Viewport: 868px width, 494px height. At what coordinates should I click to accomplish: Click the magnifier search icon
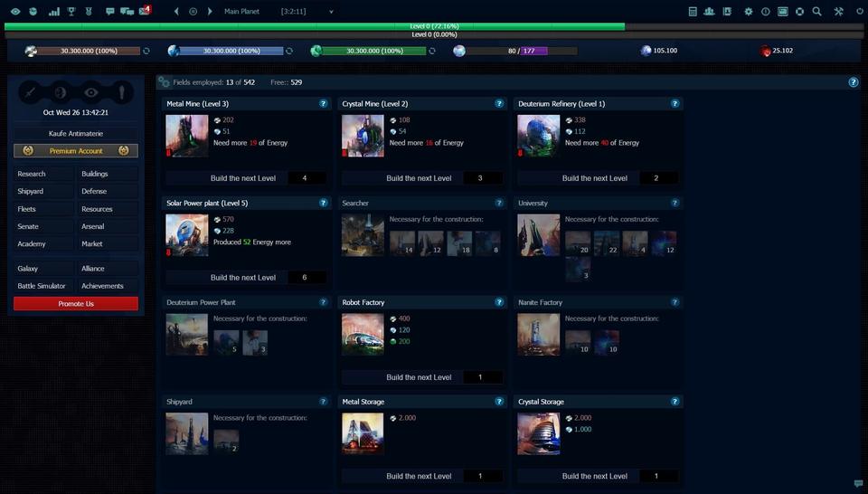coord(816,12)
